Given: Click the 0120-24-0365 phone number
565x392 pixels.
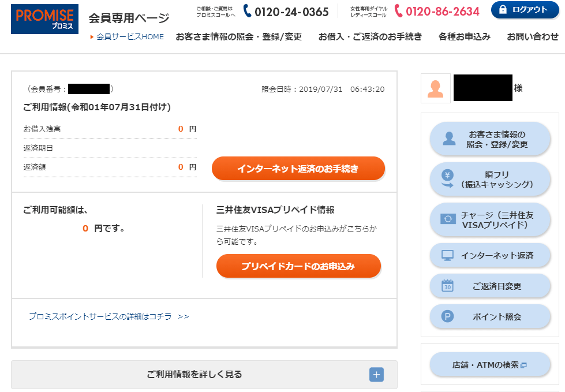Looking at the screenshot, I should [x=291, y=12].
